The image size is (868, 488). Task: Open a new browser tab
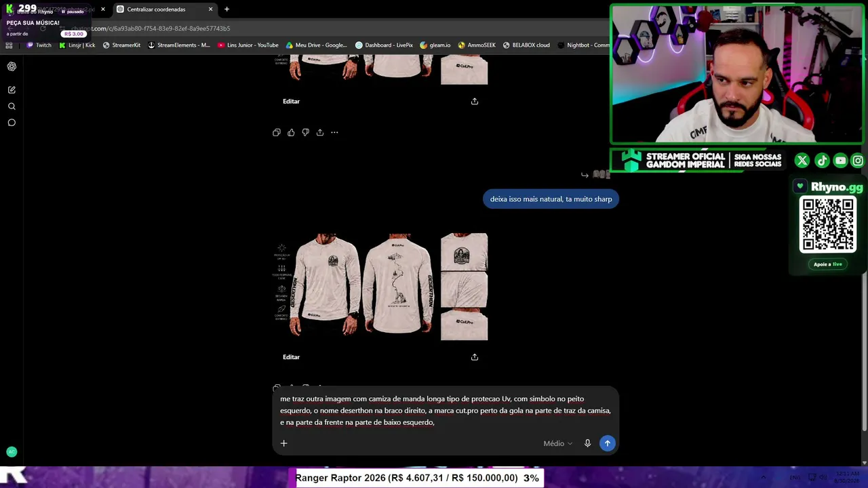[226, 9]
